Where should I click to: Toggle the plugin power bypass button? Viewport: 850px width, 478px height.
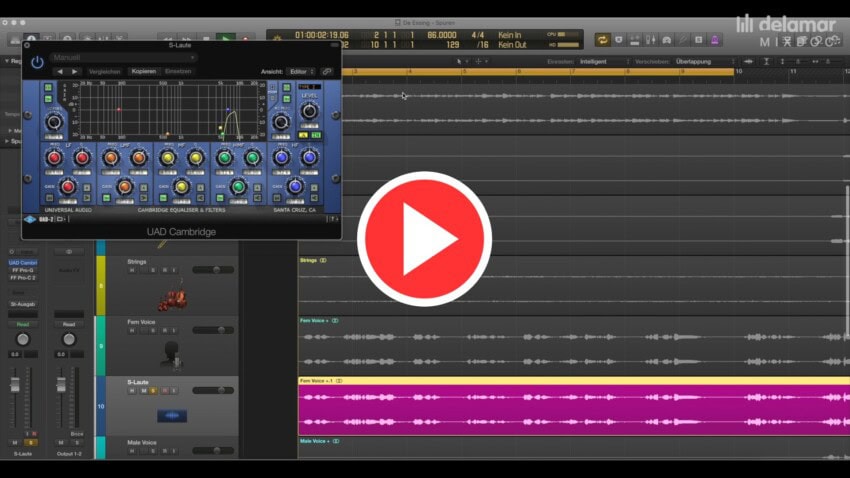[x=37, y=61]
